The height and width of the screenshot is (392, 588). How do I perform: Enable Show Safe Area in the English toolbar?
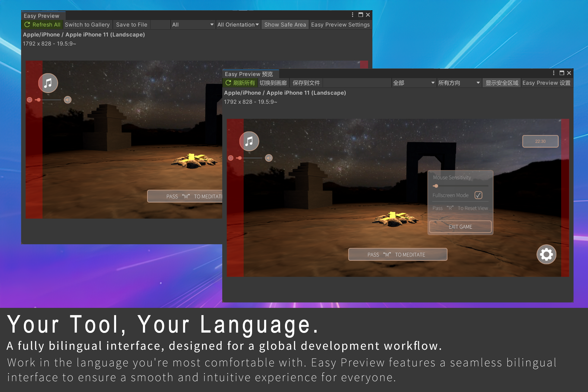[x=285, y=25]
